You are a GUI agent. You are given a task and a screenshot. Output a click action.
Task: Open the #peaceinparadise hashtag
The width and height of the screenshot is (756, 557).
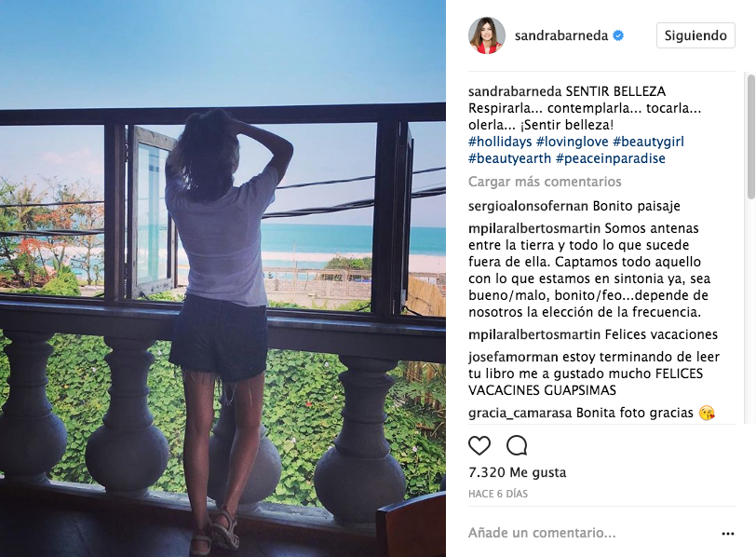(611, 158)
